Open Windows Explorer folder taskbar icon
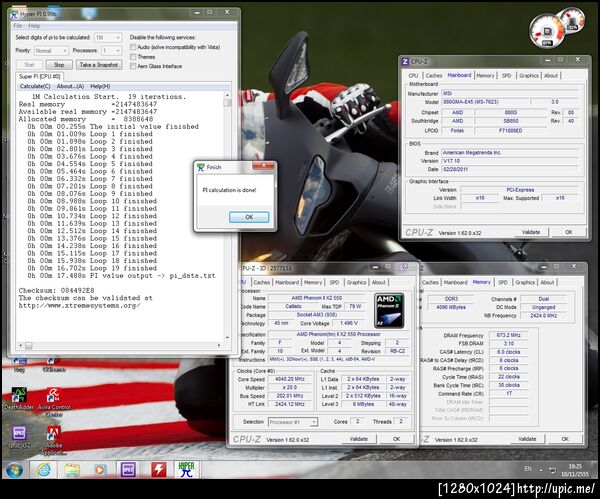The width and height of the screenshot is (600, 499). (72, 470)
